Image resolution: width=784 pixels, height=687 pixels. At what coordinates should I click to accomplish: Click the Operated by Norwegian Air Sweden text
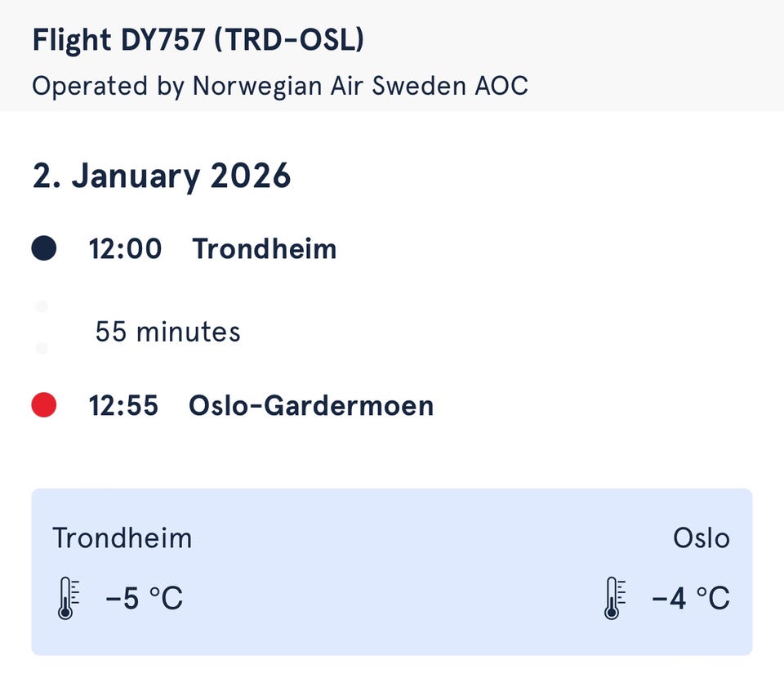click(279, 86)
